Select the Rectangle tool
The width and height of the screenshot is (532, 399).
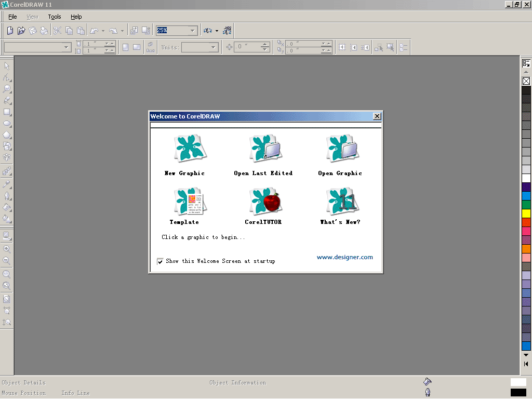[7, 112]
